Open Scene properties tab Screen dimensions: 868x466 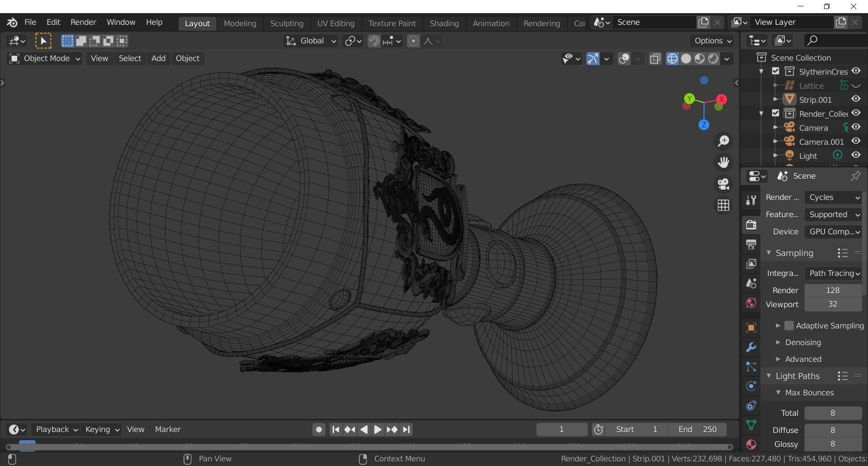pyautogui.click(x=751, y=283)
